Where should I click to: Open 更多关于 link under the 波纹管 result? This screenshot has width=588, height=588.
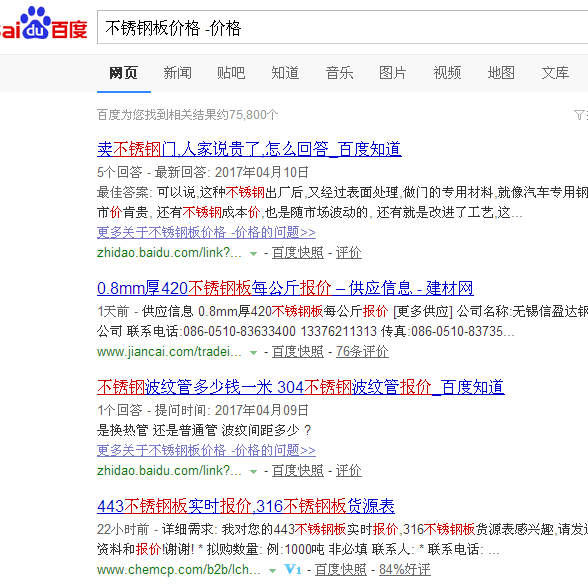[x=206, y=450]
